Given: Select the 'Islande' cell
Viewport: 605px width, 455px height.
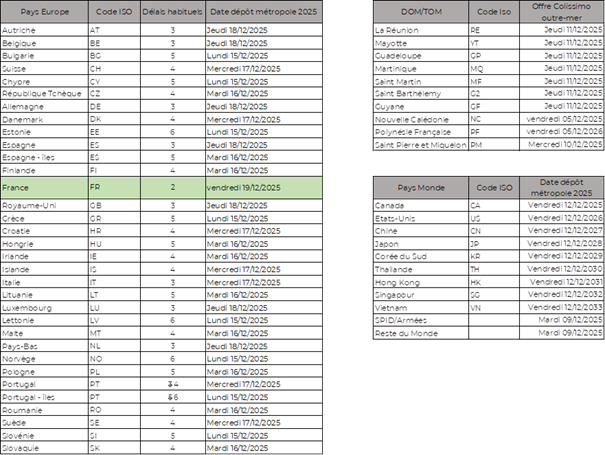Looking at the screenshot, I should click(x=44, y=269).
